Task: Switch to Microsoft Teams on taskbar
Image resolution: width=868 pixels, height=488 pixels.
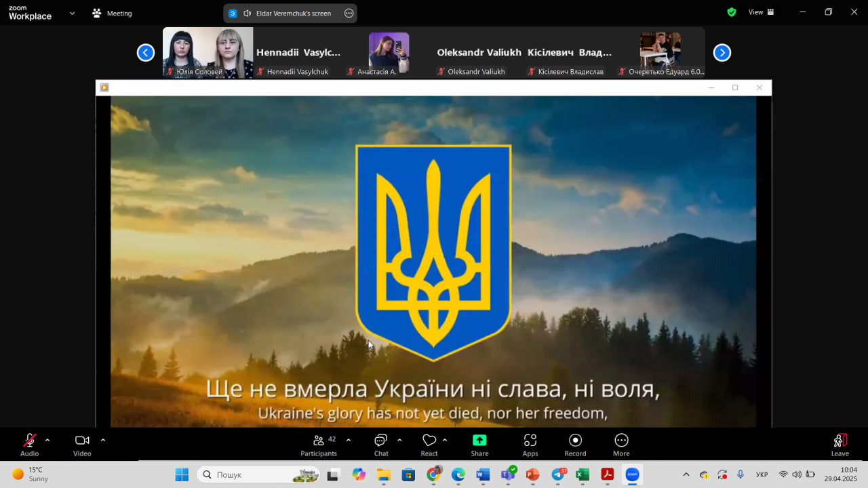Action: click(x=508, y=474)
